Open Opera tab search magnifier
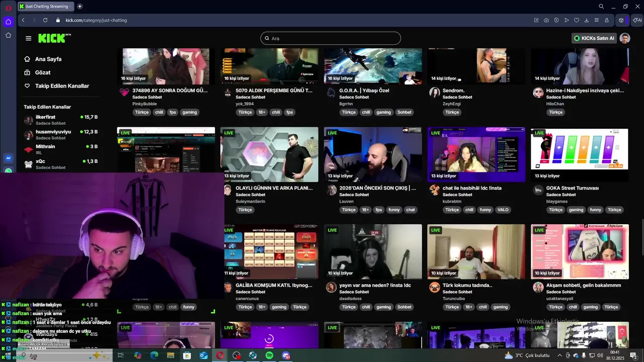Image resolution: width=644 pixels, height=362 pixels. [601, 7]
